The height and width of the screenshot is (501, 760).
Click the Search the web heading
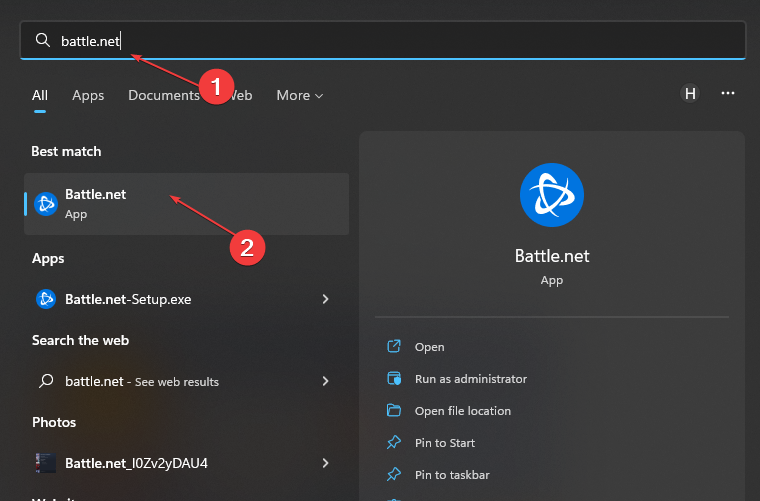point(80,340)
